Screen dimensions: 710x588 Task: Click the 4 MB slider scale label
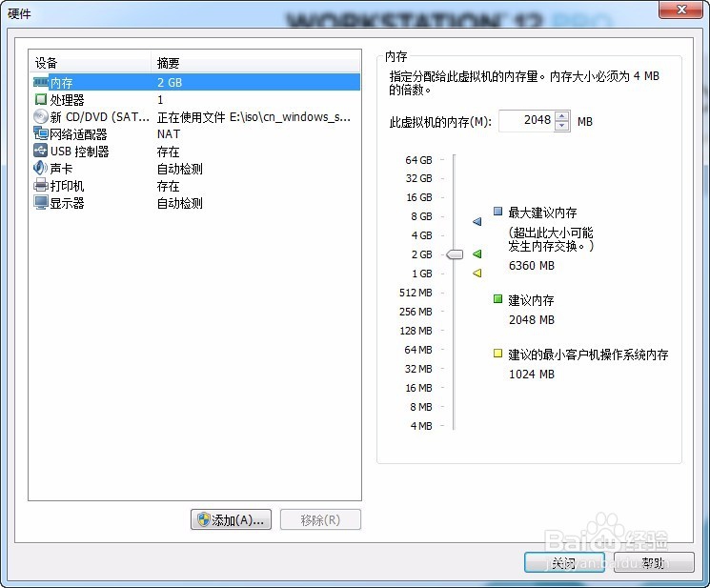[421, 426]
